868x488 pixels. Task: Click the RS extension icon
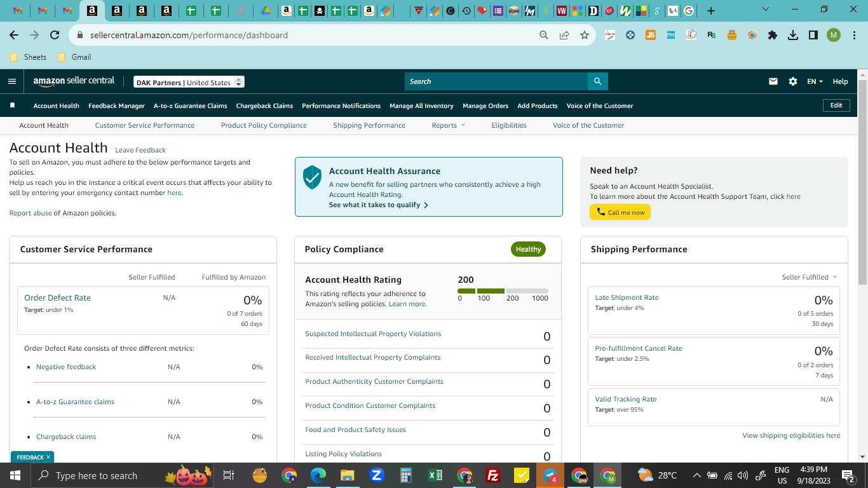coord(712,35)
